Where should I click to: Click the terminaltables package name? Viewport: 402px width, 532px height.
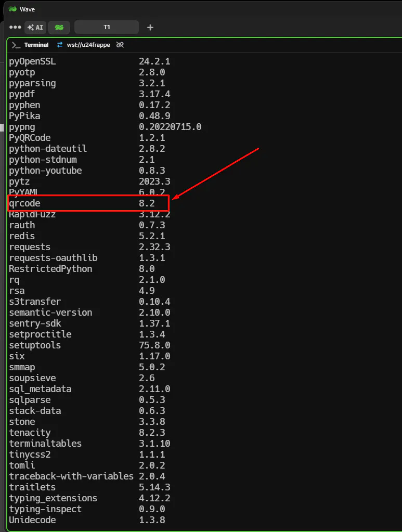pyautogui.click(x=45, y=444)
